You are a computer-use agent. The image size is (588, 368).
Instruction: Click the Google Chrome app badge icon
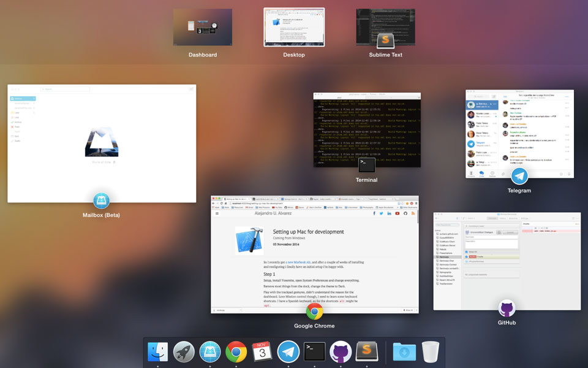[x=314, y=312]
